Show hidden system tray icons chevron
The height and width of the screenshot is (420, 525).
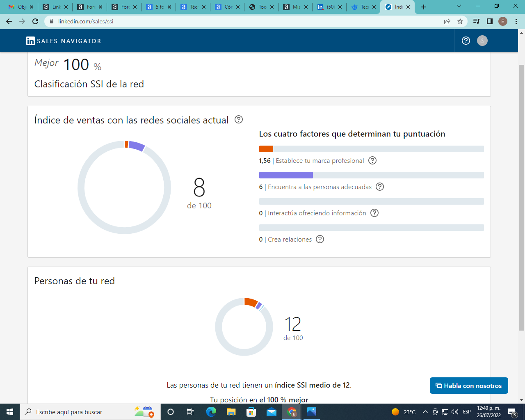coord(425,412)
